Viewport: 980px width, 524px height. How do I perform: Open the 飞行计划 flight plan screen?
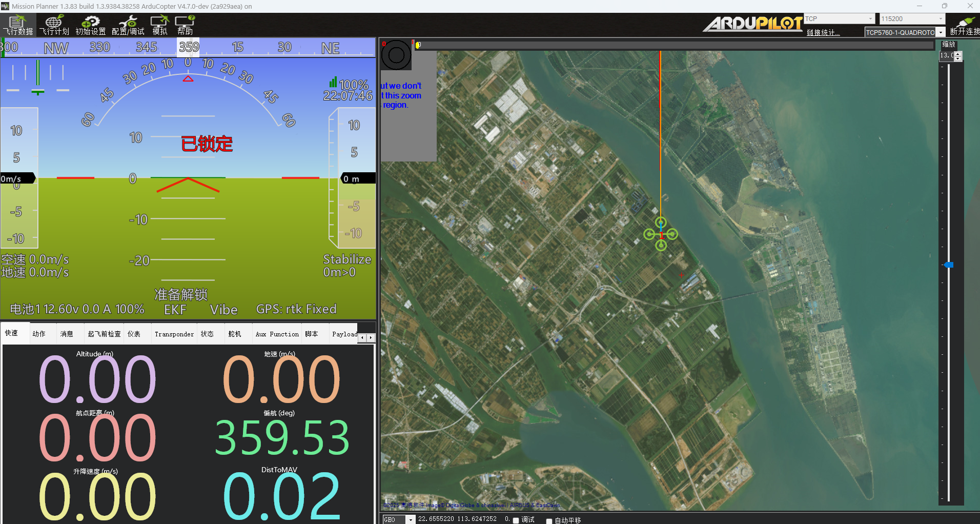click(x=54, y=25)
